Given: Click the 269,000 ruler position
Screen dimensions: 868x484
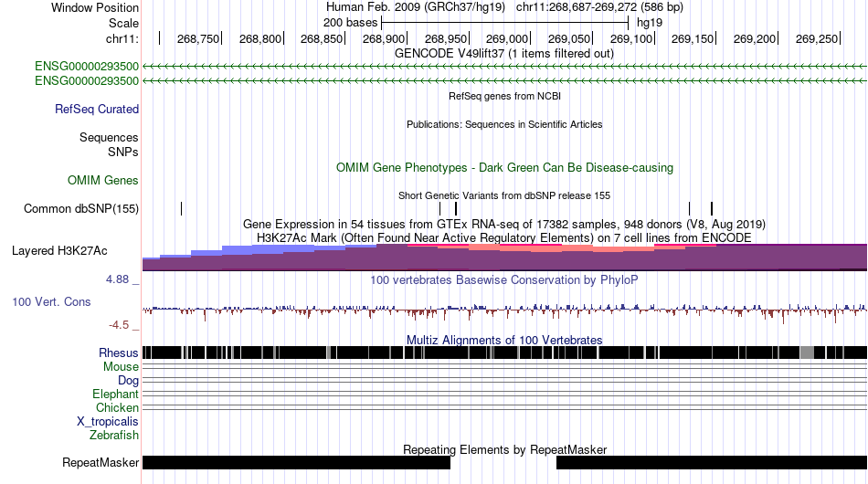Looking at the screenshot, I should 507,38.
